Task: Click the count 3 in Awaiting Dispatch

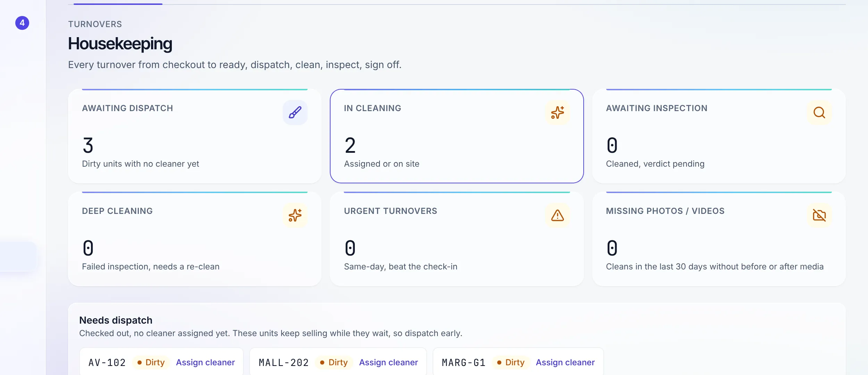Action: (x=88, y=145)
